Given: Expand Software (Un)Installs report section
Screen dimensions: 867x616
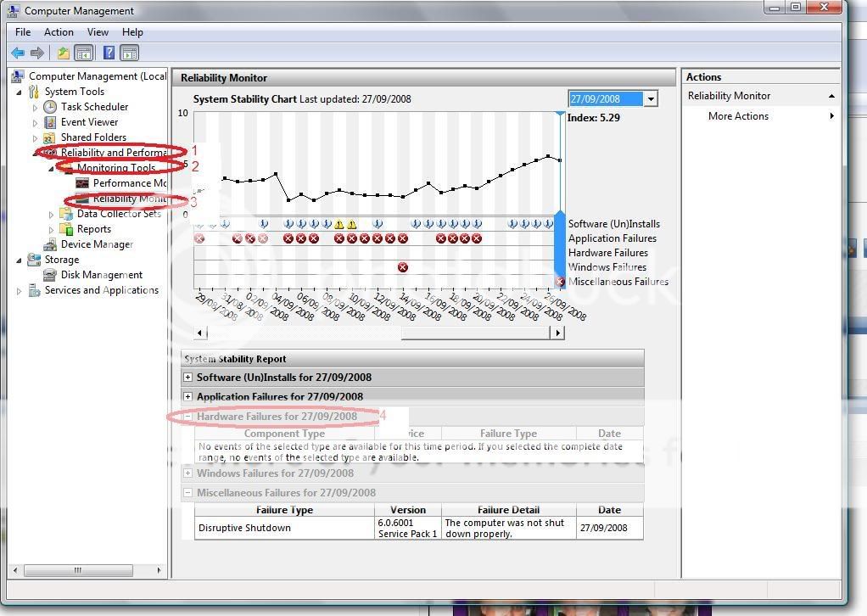Looking at the screenshot, I should click(x=188, y=378).
